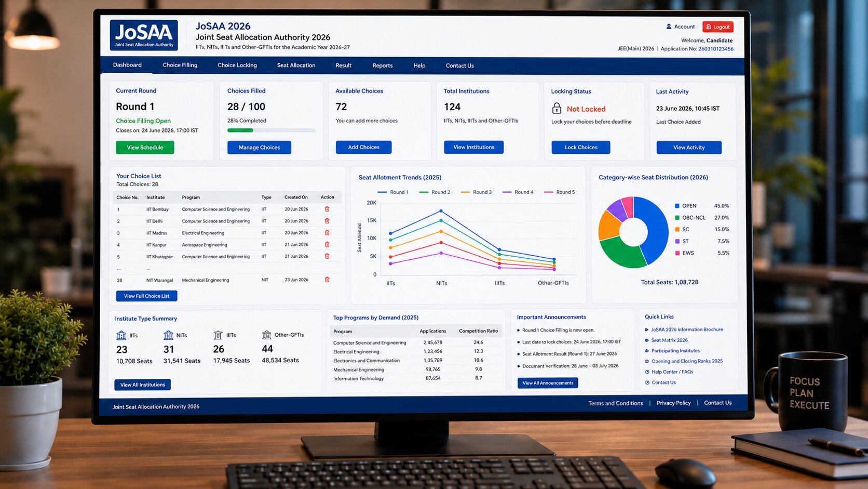Click the IITs building icon in Institute Type Summary

tap(121, 335)
